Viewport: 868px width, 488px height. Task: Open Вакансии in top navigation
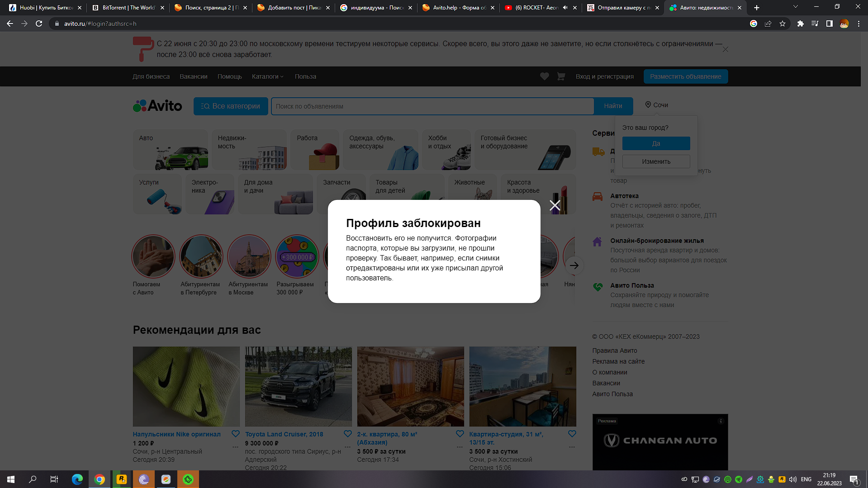coord(194,76)
